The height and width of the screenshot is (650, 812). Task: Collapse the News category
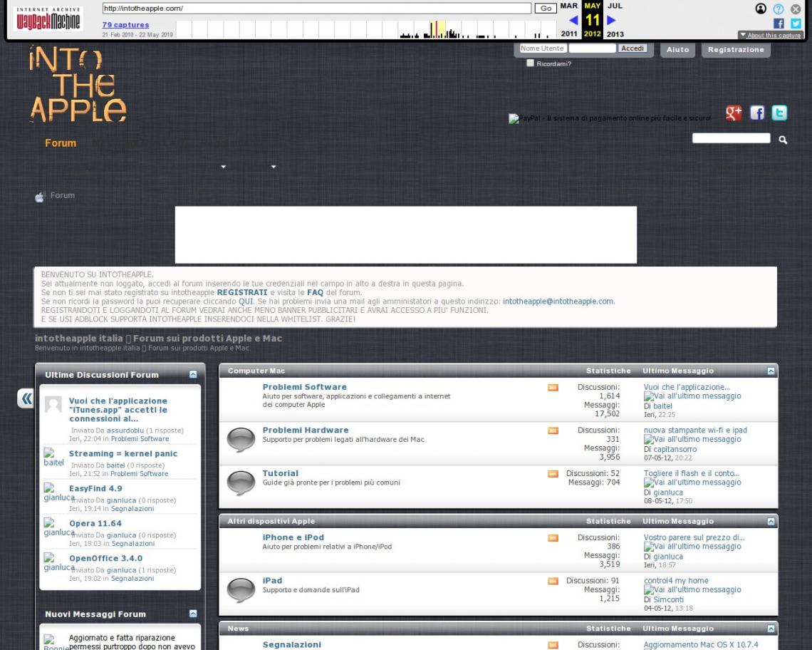771,629
